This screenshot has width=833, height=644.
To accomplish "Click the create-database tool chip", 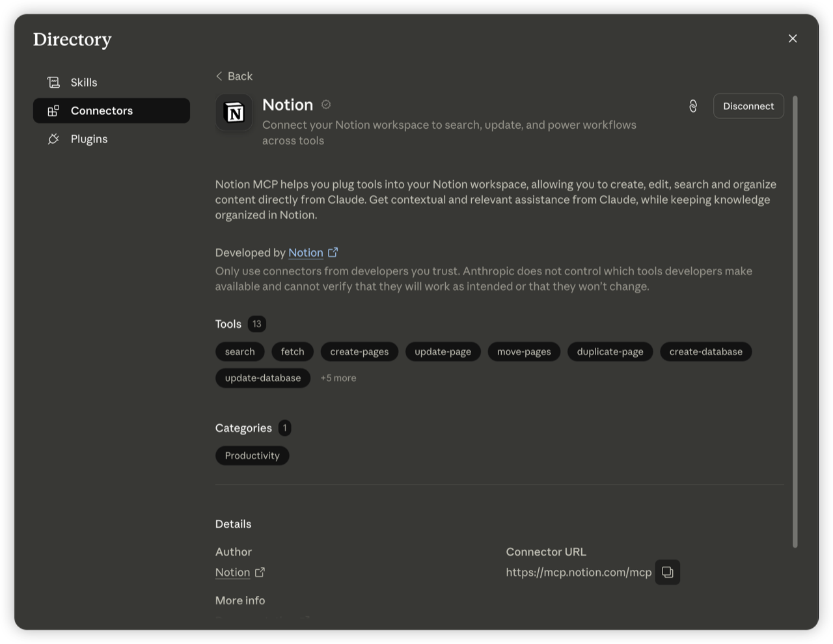I will coord(706,352).
